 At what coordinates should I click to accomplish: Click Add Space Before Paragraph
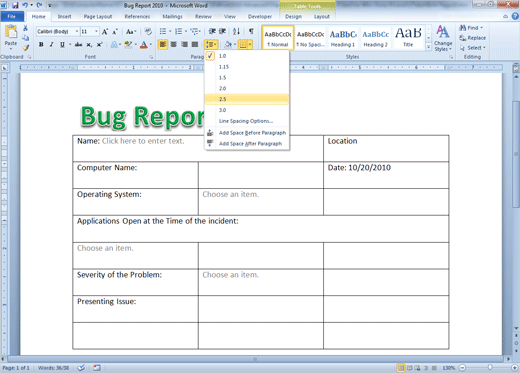(x=252, y=133)
